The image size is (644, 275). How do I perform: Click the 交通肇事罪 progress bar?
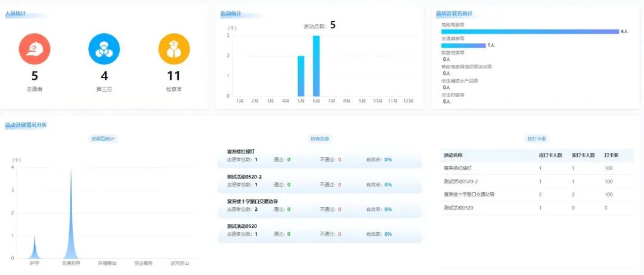463,45
